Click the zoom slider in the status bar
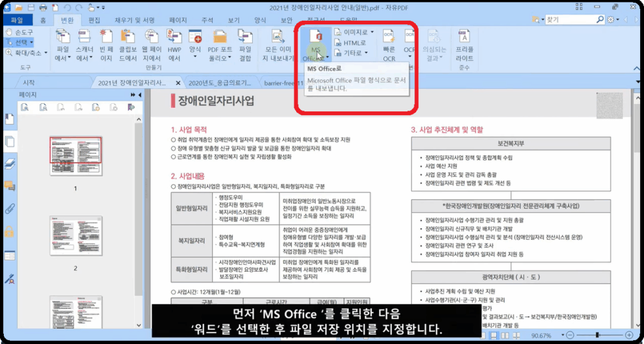Screen dimensions: 644x344 596,335
